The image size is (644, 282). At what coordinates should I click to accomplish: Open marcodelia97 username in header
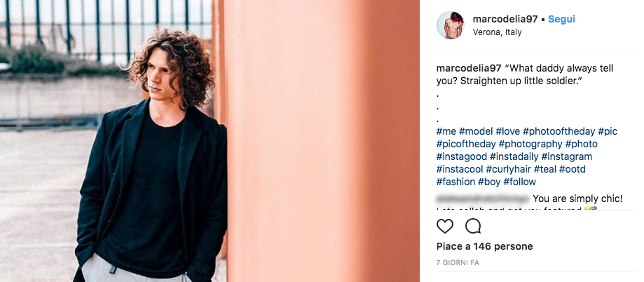pyautogui.click(x=505, y=19)
